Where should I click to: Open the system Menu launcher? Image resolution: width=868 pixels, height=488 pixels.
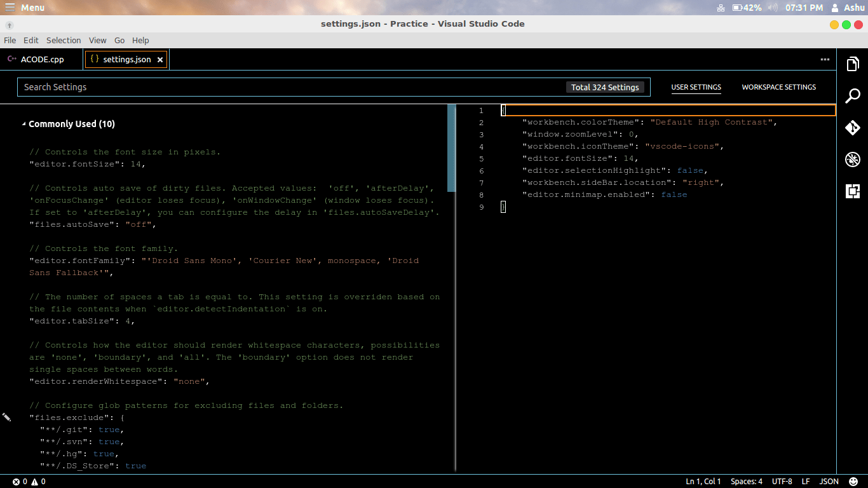pyautogui.click(x=25, y=8)
